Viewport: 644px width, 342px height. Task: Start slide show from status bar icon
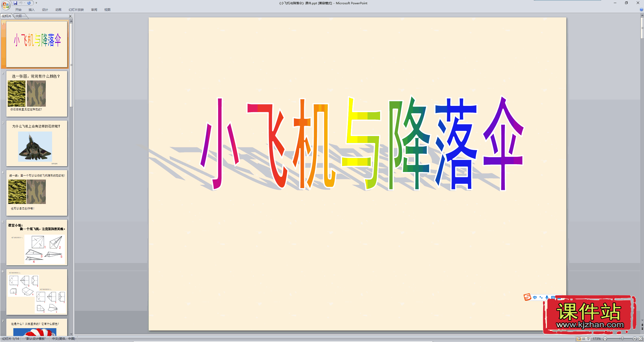(588, 339)
